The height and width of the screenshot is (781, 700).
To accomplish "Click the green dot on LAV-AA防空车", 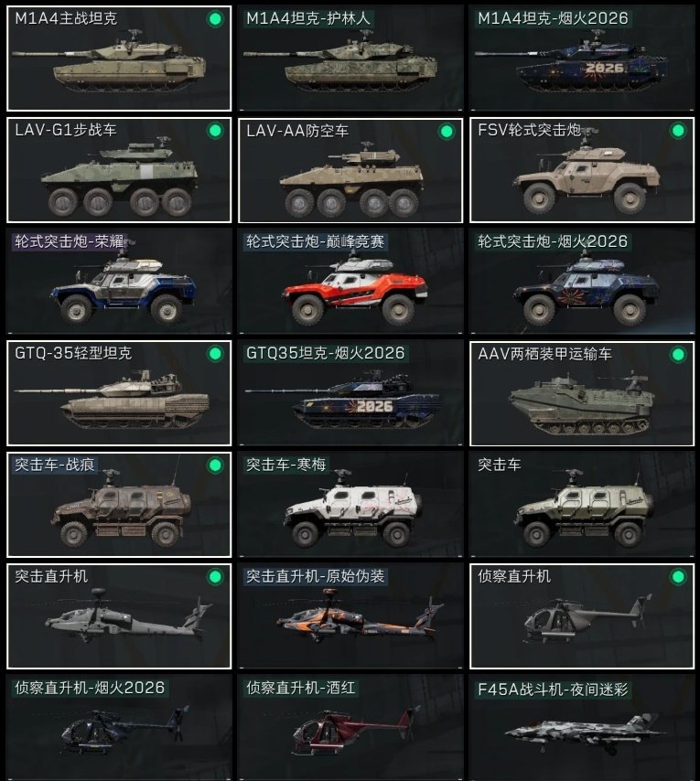I will (447, 132).
